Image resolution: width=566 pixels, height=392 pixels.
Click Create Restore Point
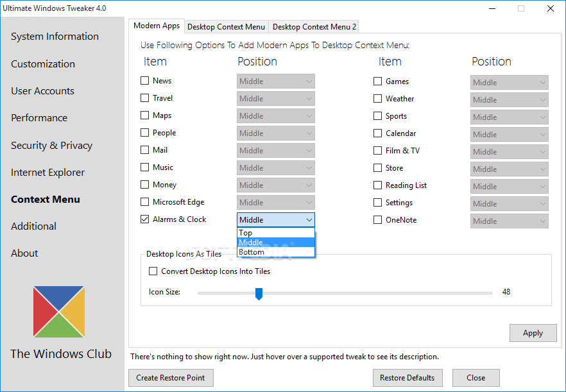[x=171, y=378]
